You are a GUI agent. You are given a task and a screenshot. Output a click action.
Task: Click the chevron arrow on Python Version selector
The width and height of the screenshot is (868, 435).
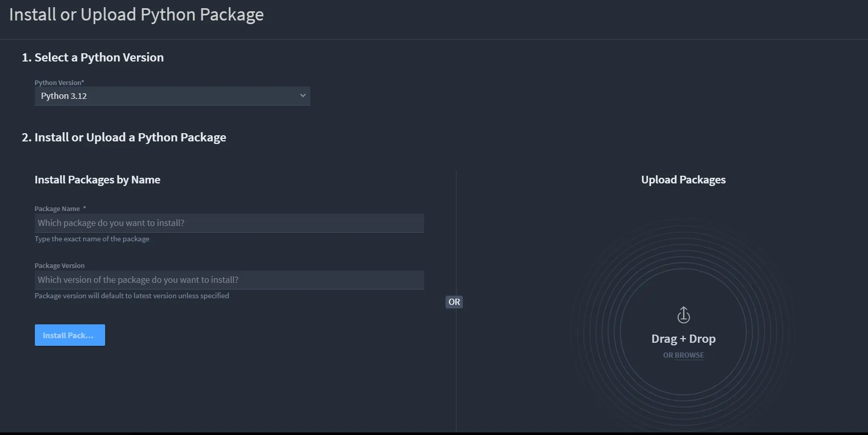(x=302, y=96)
